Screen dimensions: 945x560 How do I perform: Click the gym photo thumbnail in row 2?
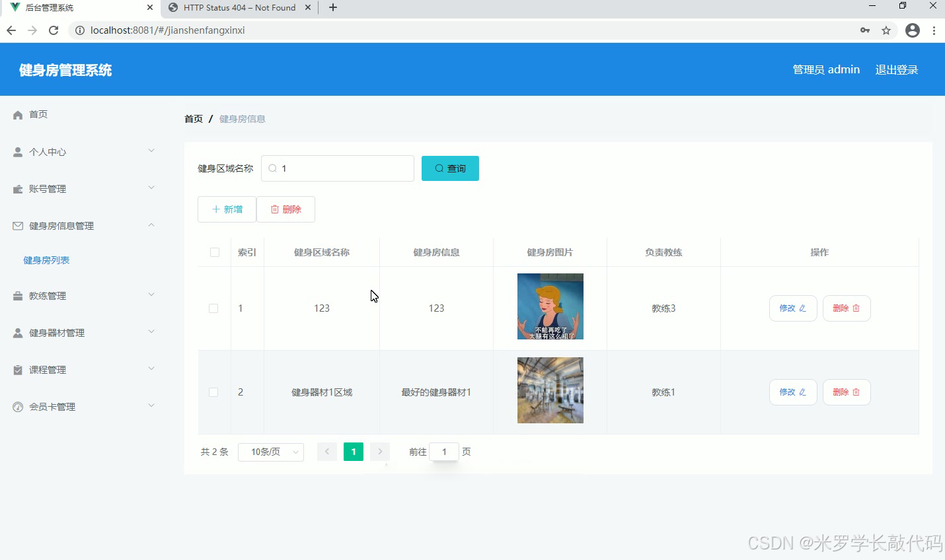[550, 390]
